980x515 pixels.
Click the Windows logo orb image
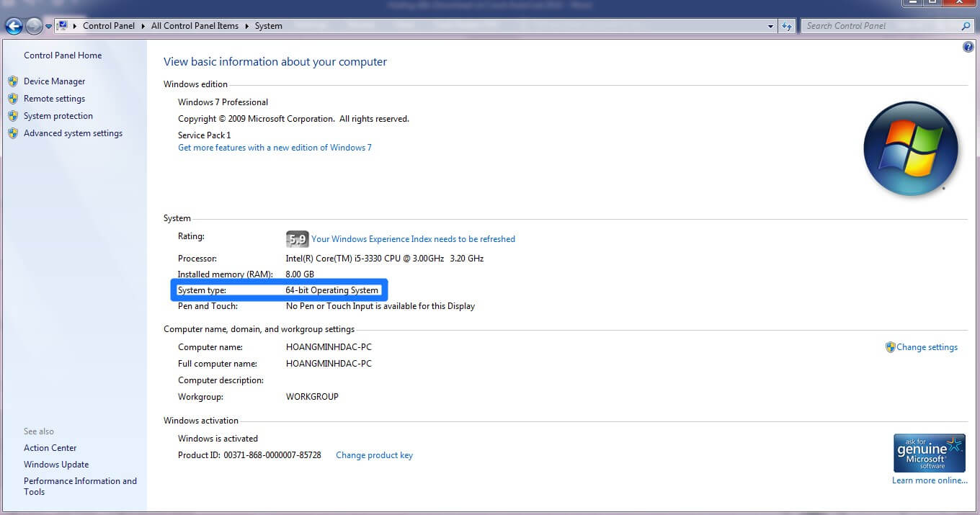pos(911,149)
